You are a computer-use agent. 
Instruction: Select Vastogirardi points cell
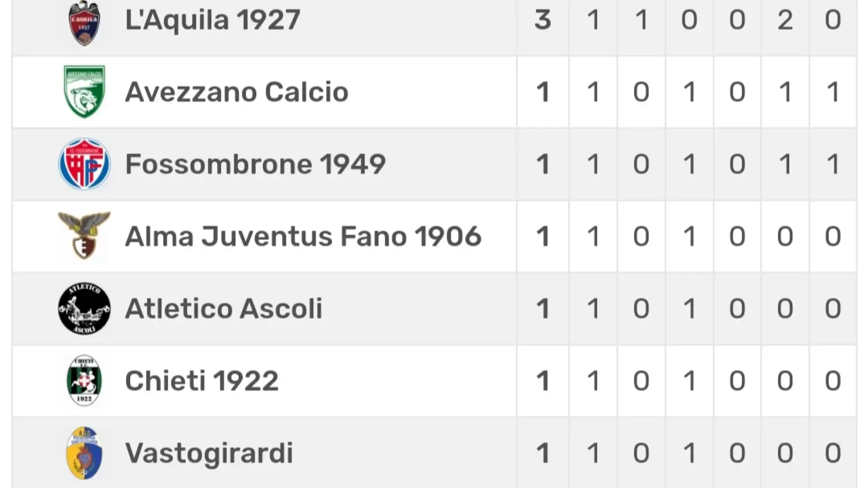(x=543, y=453)
